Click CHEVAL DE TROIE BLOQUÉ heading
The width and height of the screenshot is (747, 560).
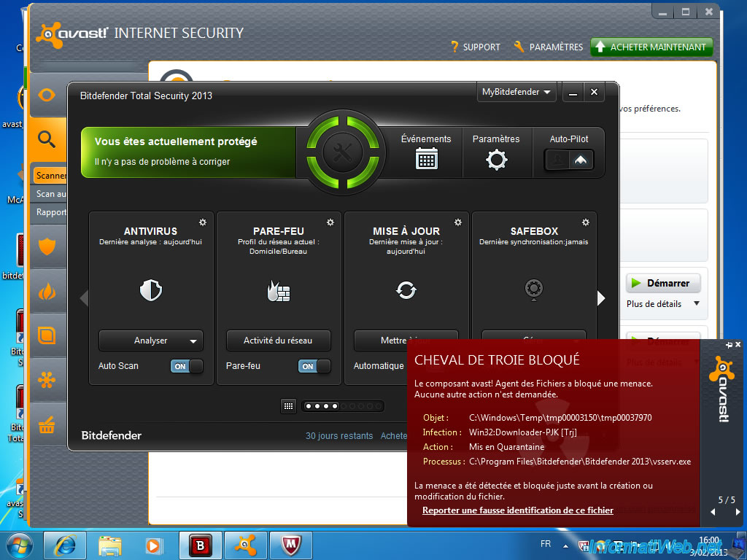497,360
